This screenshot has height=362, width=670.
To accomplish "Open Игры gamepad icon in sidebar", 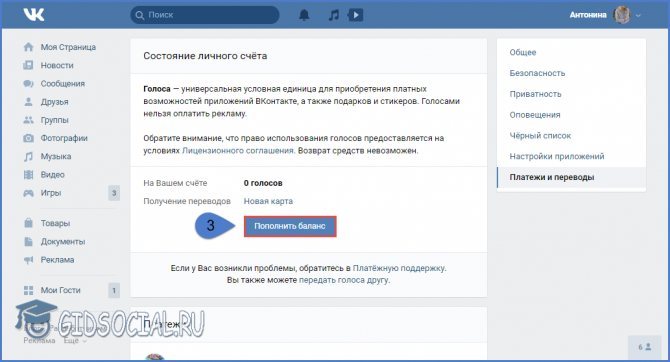I will pos(29,193).
